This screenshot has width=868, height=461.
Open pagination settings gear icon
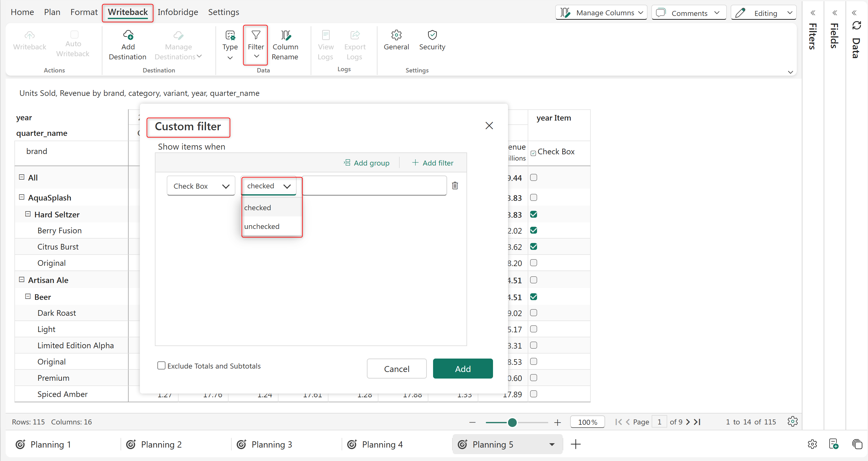click(x=792, y=422)
